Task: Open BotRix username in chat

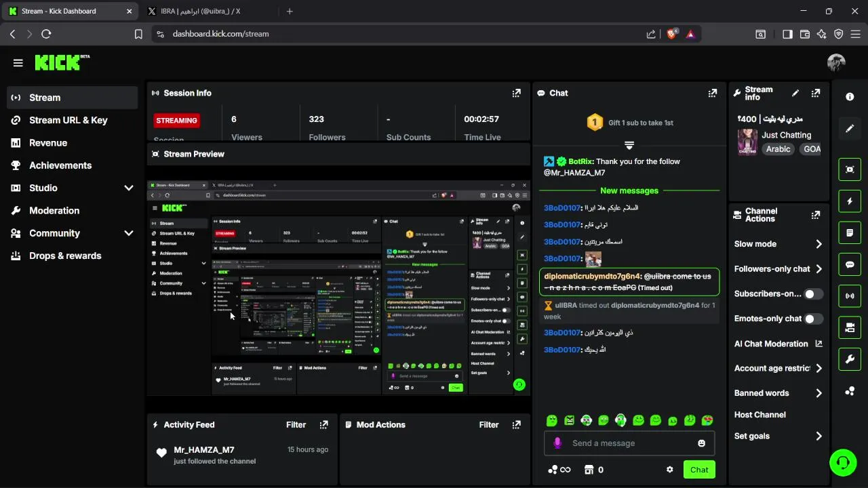Action: (580, 161)
